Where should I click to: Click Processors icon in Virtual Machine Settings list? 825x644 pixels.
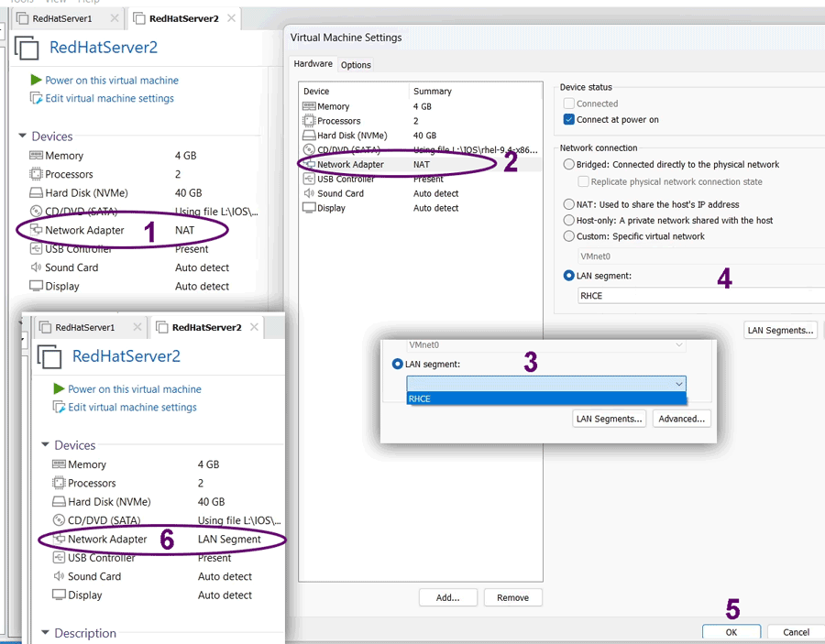[x=309, y=120]
